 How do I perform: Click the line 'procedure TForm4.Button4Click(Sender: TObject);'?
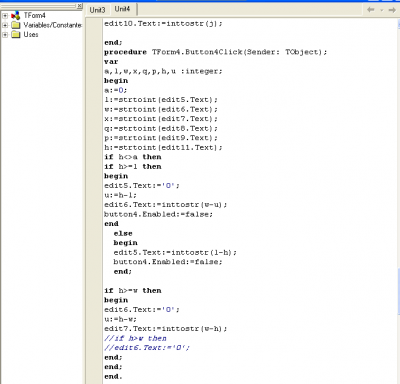point(215,52)
